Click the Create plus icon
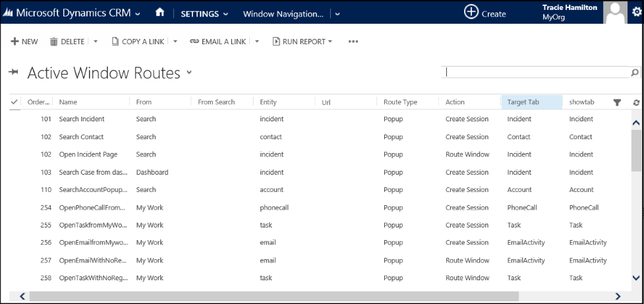This screenshot has width=644, height=304. tap(471, 13)
